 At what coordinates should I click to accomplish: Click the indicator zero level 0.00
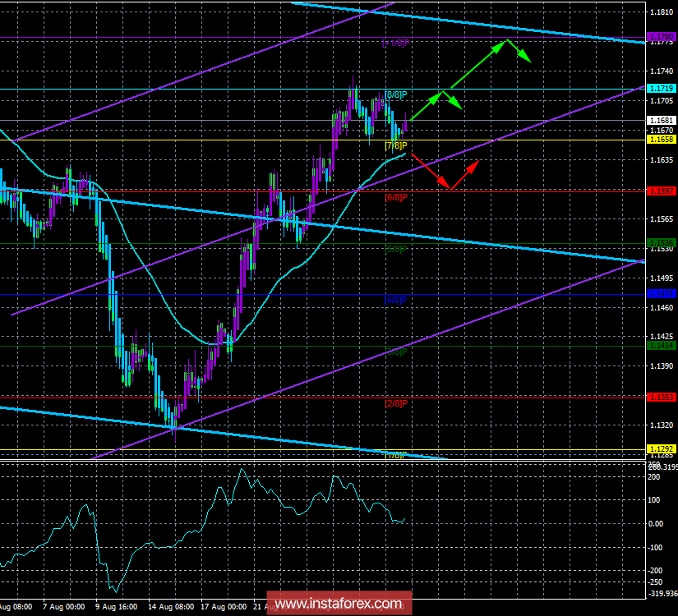657,524
